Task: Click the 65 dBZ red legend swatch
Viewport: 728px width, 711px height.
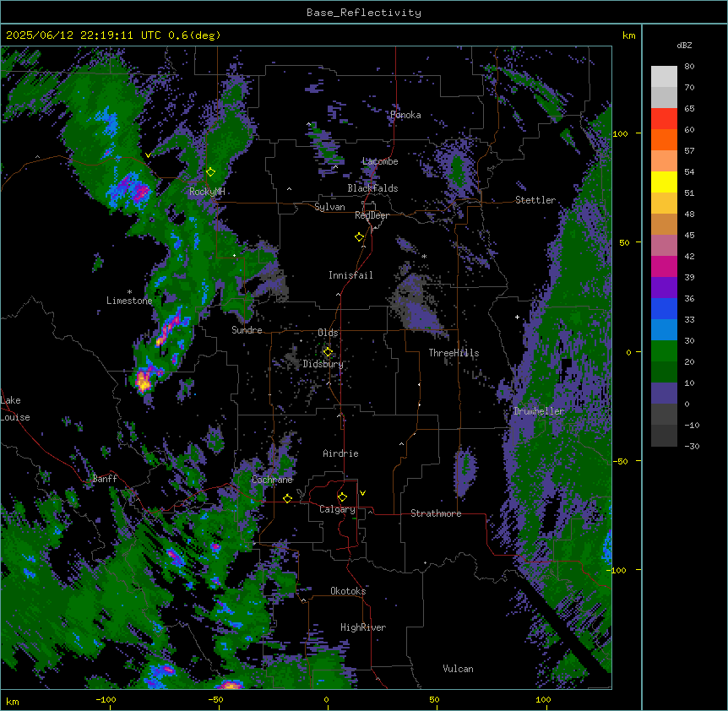Action: (x=664, y=119)
